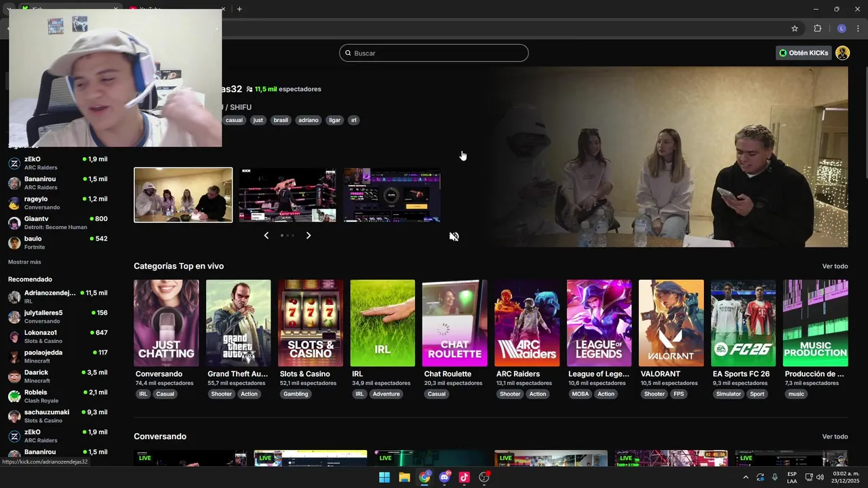Viewport: 868px width, 488px height.
Task: Open the EA Sports FC 26 card
Action: point(743,323)
